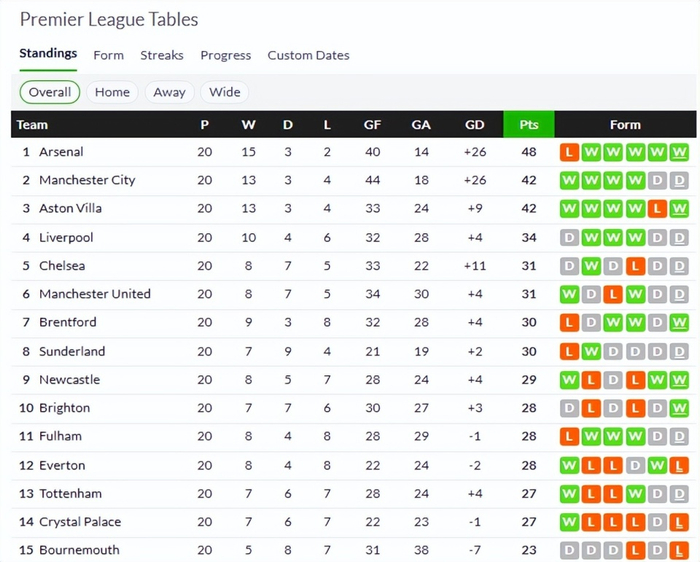Switch to the Streaks tab

162,55
